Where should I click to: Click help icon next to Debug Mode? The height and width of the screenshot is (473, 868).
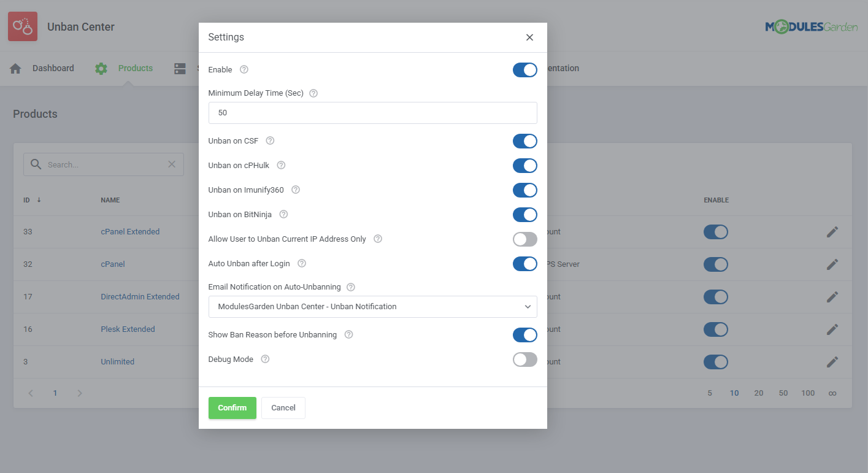point(265,360)
